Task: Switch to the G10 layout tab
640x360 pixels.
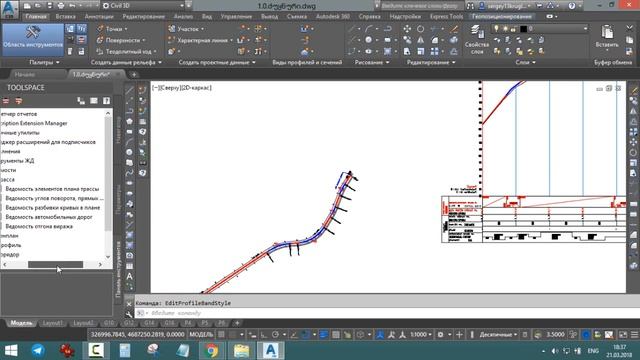Action: pyautogui.click(x=109, y=323)
